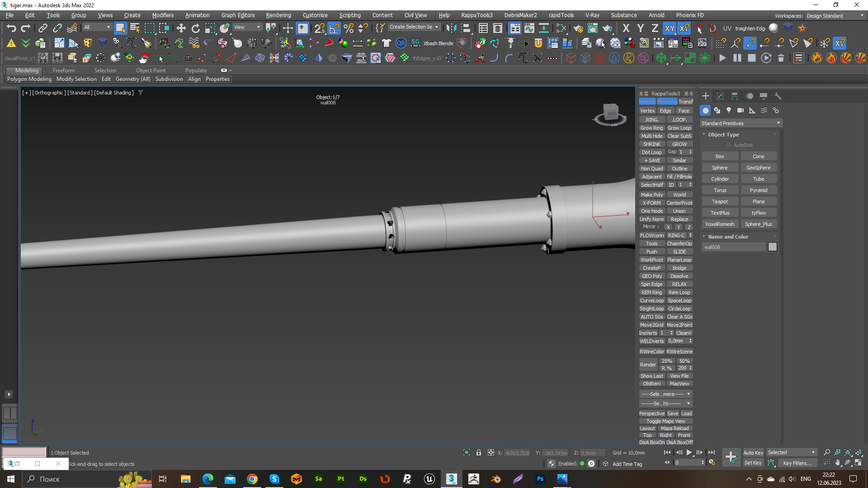Select the Lights category bulb icon
The width and height of the screenshot is (868, 488).
pos(729,110)
